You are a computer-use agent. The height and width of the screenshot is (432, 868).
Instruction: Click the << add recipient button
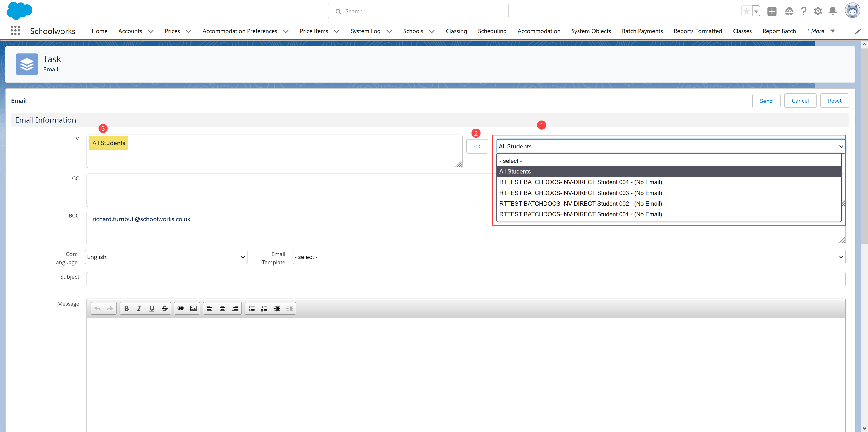[477, 146]
